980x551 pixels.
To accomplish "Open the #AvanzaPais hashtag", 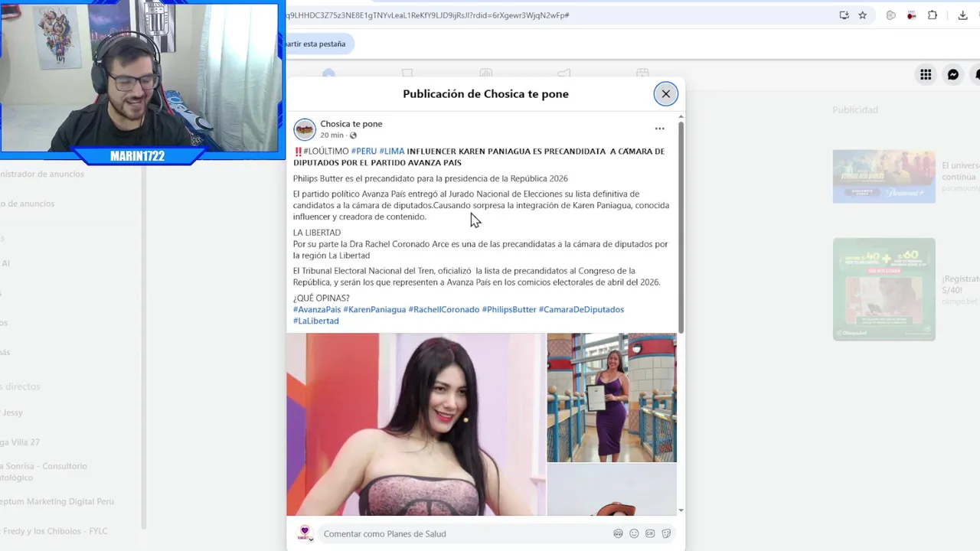I will (x=316, y=310).
